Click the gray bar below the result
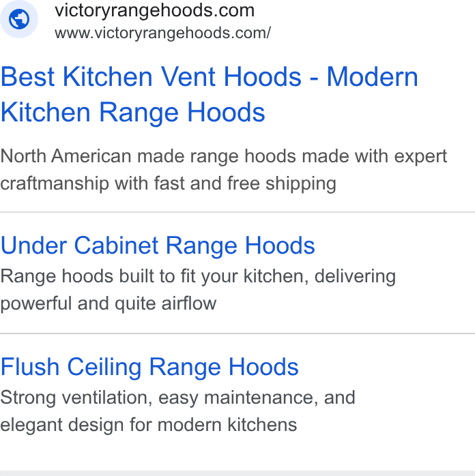This screenshot has width=475, height=476. pyautogui.click(x=237, y=473)
